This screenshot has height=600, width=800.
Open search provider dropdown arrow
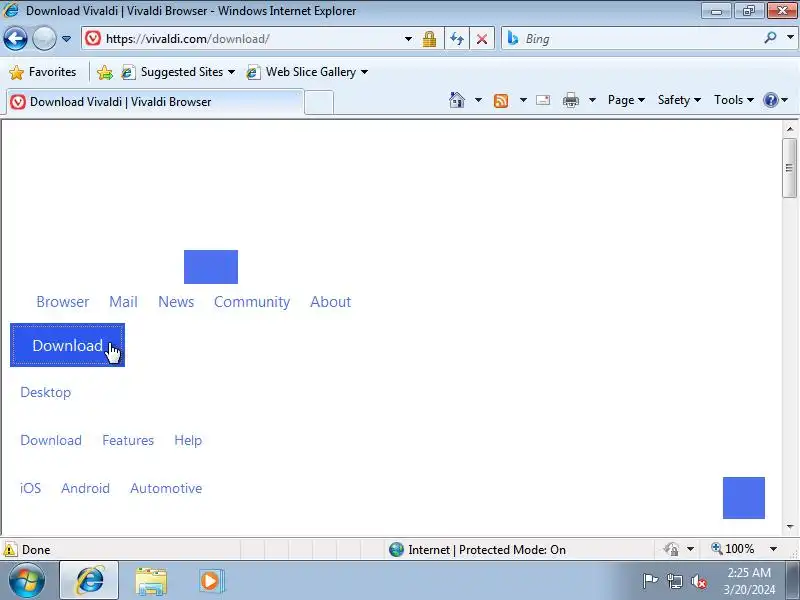click(790, 38)
